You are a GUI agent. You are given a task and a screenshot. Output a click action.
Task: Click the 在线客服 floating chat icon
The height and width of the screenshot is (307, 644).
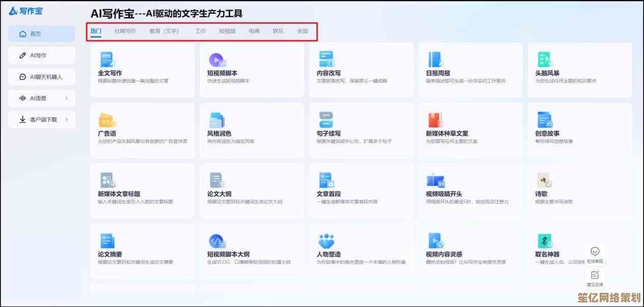pos(595,252)
